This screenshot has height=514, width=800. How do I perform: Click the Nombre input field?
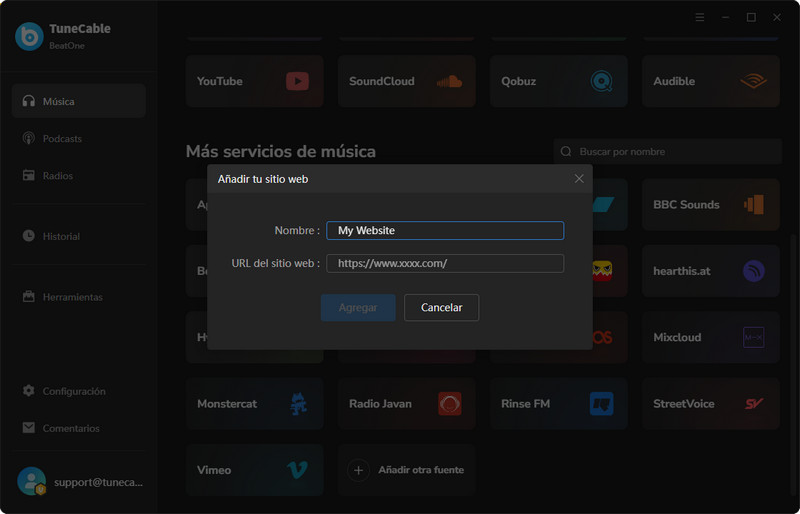[x=445, y=230]
